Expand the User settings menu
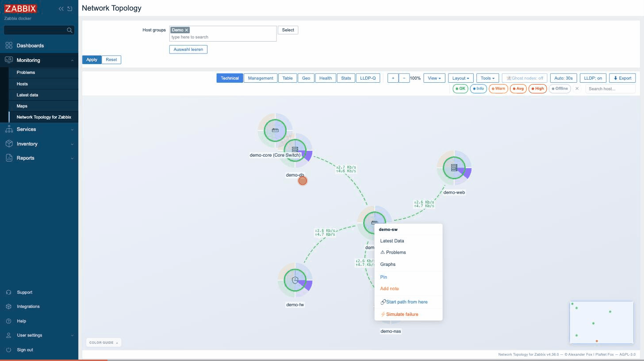This screenshot has width=644, height=361. point(72,336)
